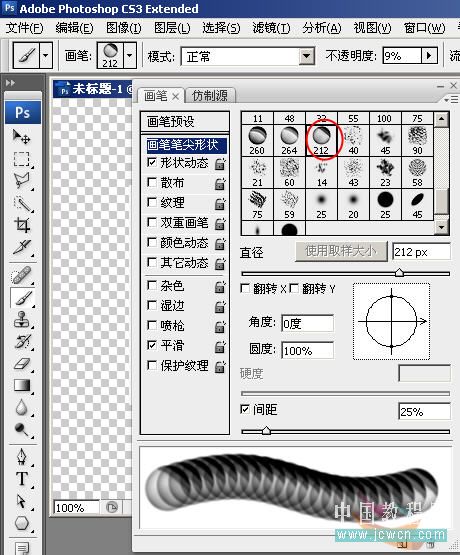Select the Brush tool in toolbox
460x555 pixels.
(23, 298)
